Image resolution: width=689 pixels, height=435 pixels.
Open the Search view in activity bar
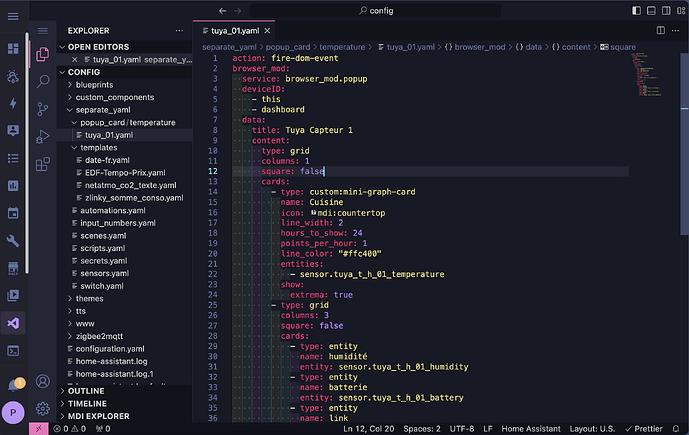point(43,82)
